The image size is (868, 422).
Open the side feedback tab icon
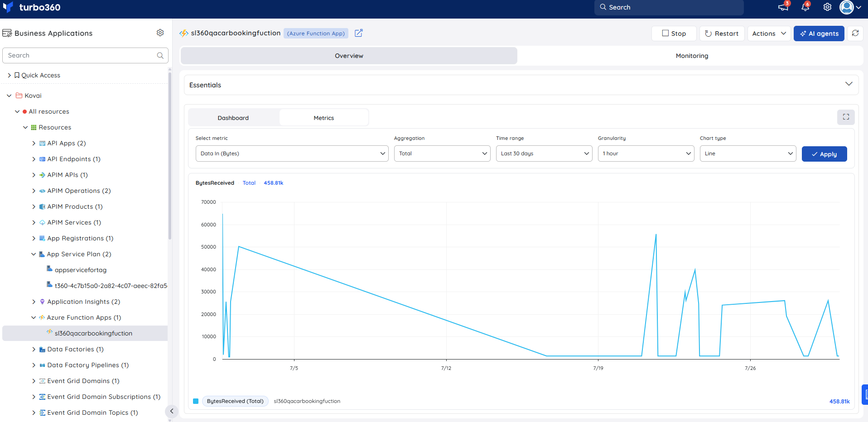point(865,394)
